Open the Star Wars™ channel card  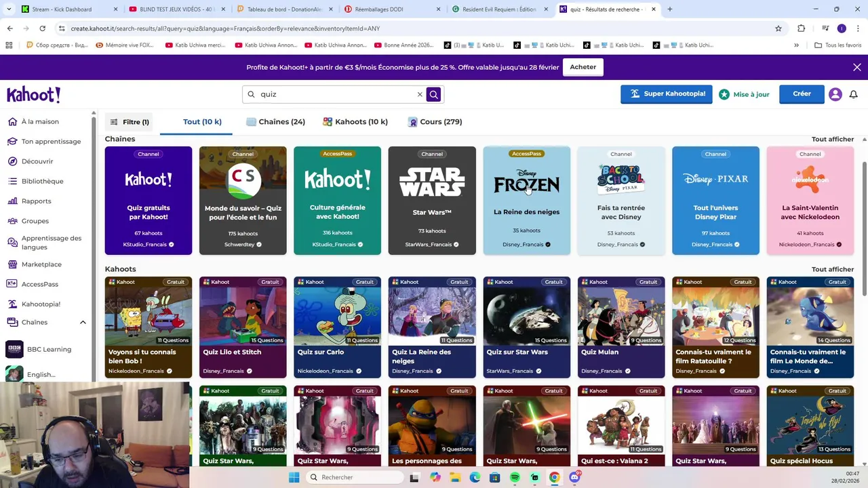coord(432,201)
